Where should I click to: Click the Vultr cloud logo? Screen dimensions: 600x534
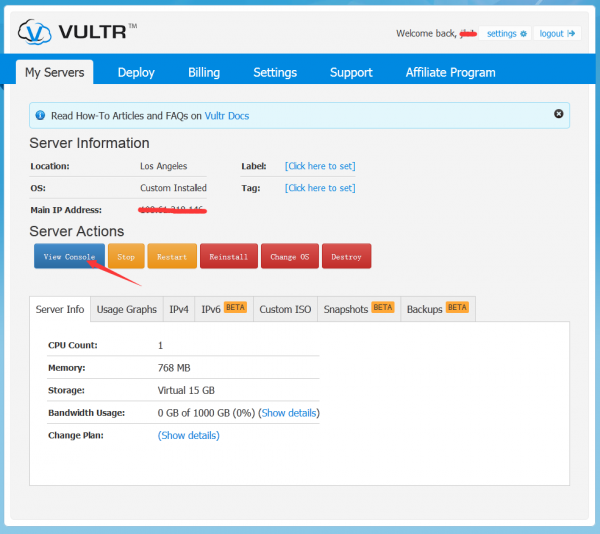[x=35, y=32]
